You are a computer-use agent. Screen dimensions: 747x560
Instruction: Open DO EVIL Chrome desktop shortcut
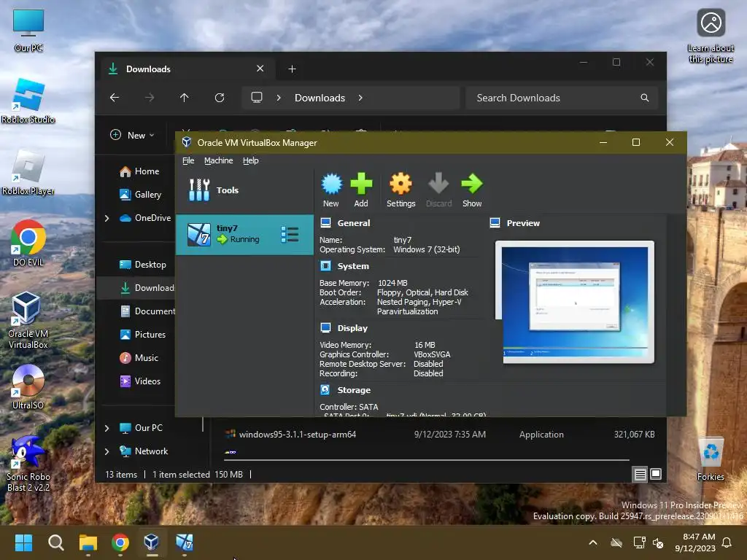[28, 244]
